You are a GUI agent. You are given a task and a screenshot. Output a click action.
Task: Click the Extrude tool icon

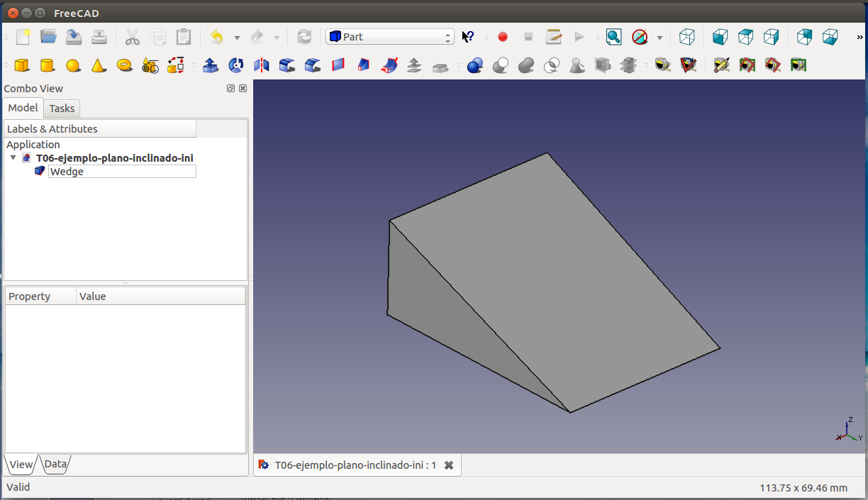pyautogui.click(x=210, y=65)
